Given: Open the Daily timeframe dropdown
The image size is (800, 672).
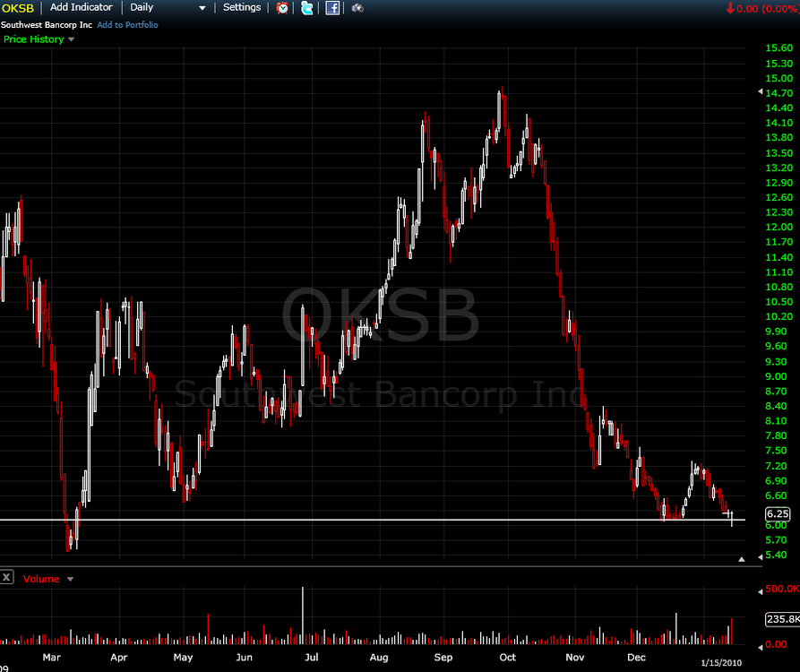Looking at the screenshot, I should point(168,8).
